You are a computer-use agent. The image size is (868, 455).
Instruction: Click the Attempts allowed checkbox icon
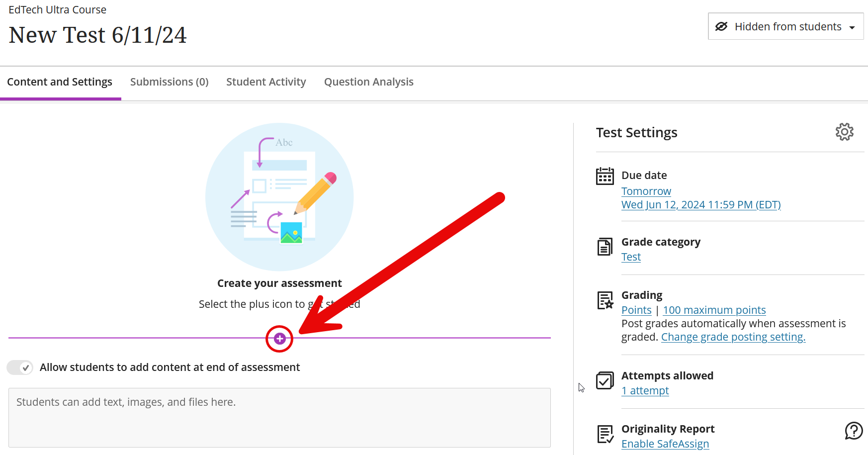tap(605, 381)
